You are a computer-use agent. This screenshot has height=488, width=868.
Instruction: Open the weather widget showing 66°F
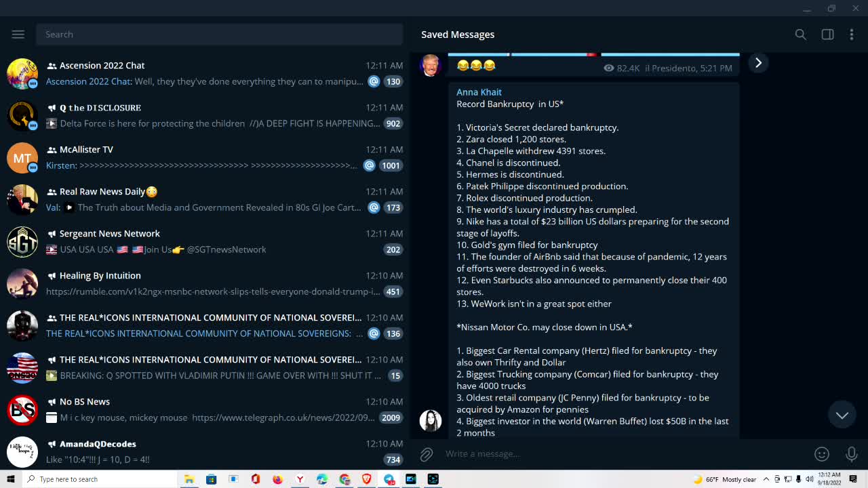coord(724,479)
